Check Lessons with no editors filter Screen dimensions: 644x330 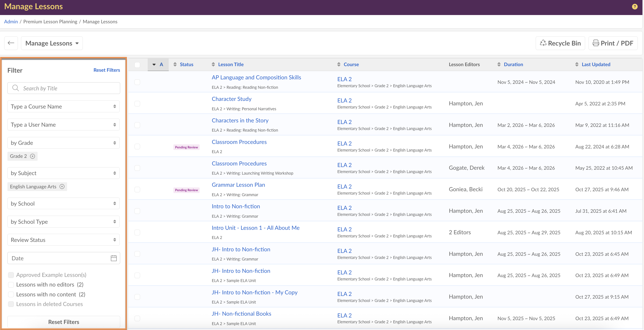11,285
